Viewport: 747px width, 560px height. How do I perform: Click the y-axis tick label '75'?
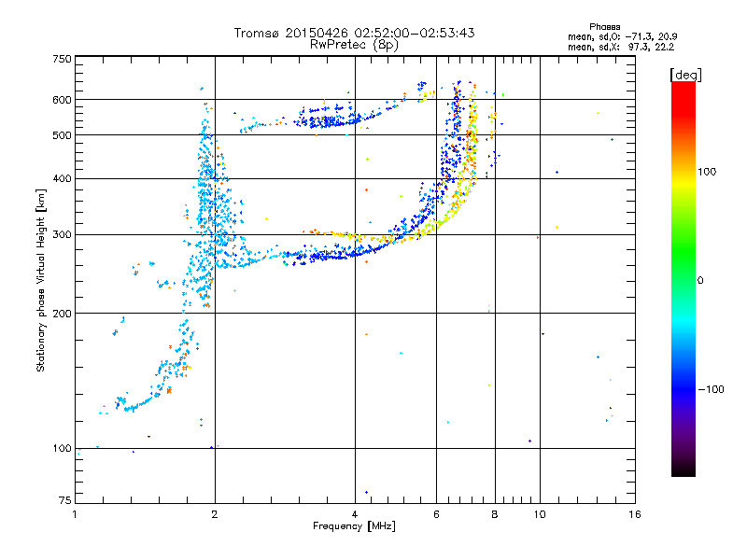click(65, 500)
